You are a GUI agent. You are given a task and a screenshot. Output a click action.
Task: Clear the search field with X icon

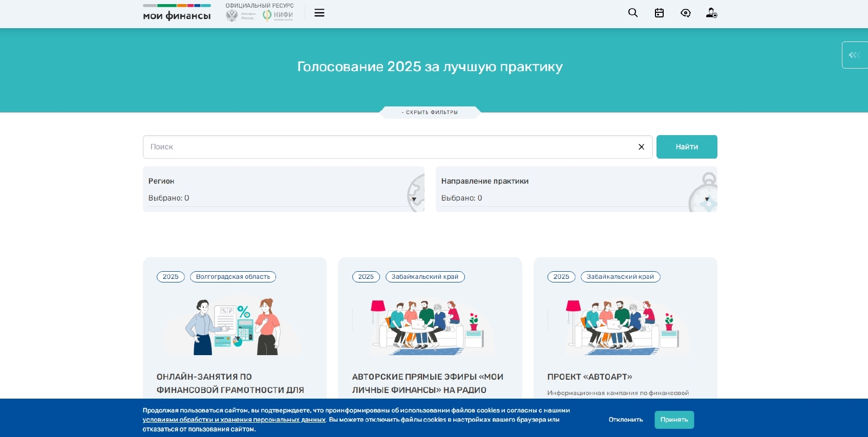[x=641, y=147]
